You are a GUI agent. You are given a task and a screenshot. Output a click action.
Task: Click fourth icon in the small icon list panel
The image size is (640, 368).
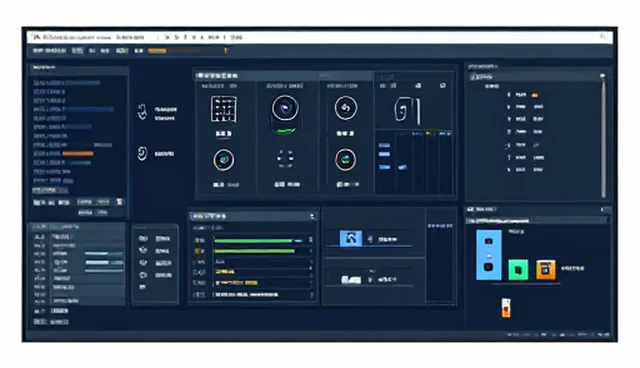pos(143,275)
